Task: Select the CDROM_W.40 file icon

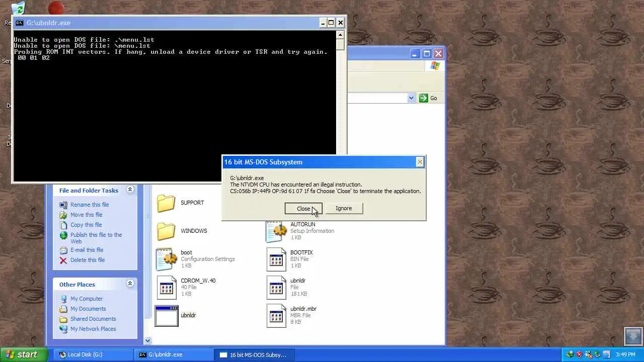Action: coord(167,287)
